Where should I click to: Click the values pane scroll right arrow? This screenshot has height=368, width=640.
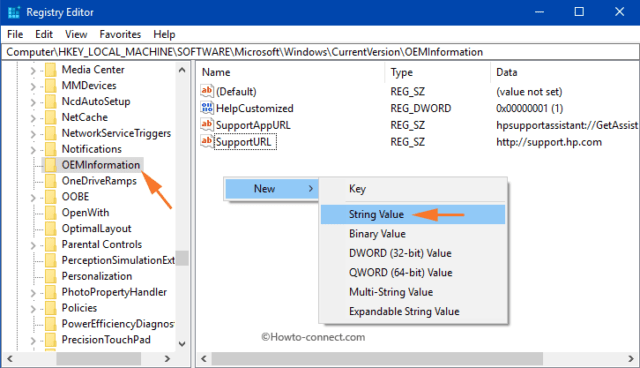pos(631,359)
